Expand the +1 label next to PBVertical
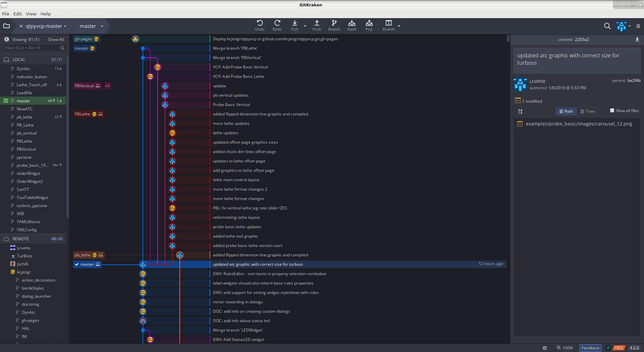The width and height of the screenshot is (644, 352). [107, 86]
